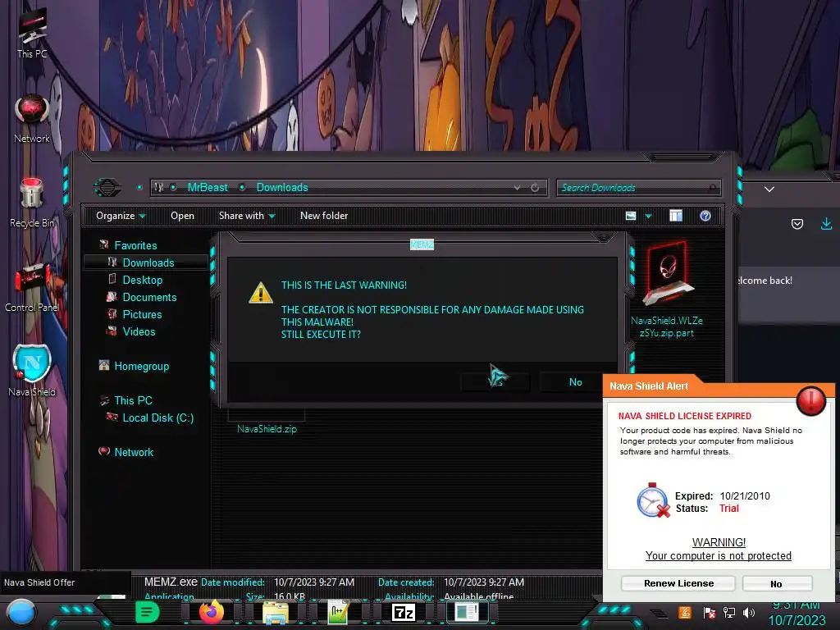Create a New folder from toolbar
Viewport: 840px width, 630px height.
click(x=323, y=216)
